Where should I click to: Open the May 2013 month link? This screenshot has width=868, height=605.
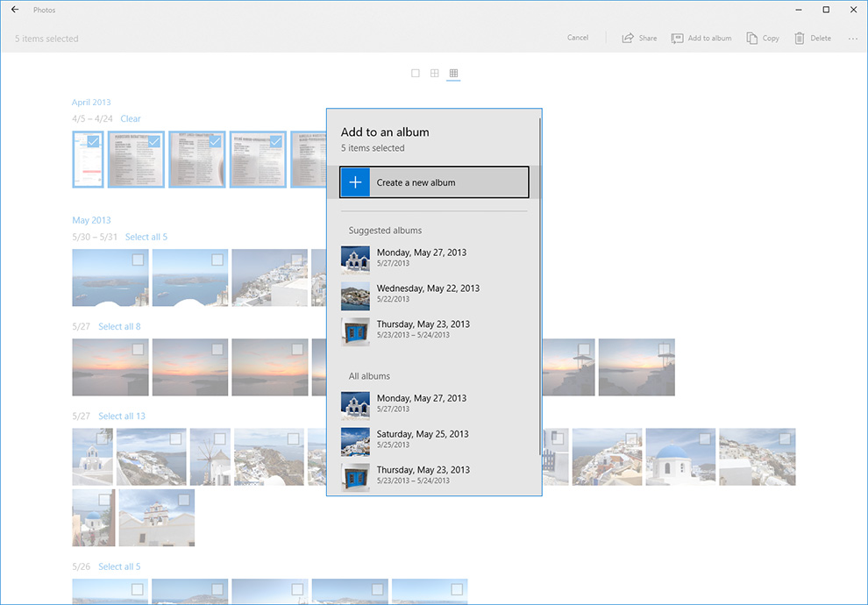coord(91,220)
